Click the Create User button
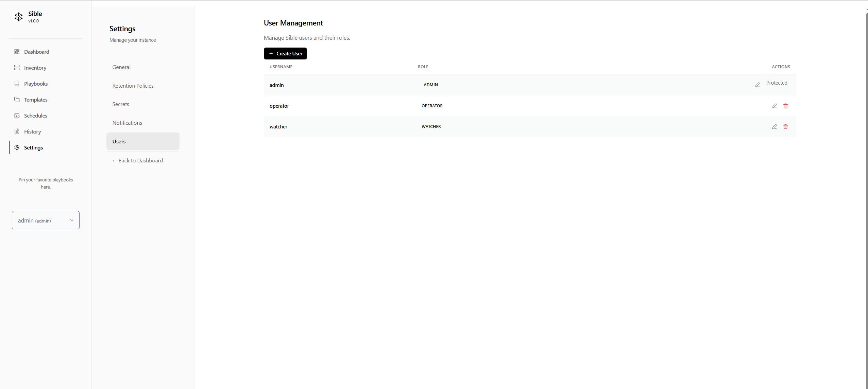 (x=285, y=53)
